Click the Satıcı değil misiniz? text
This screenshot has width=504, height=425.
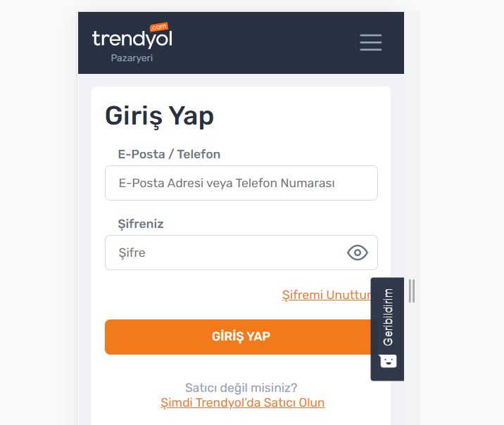click(241, 388)
